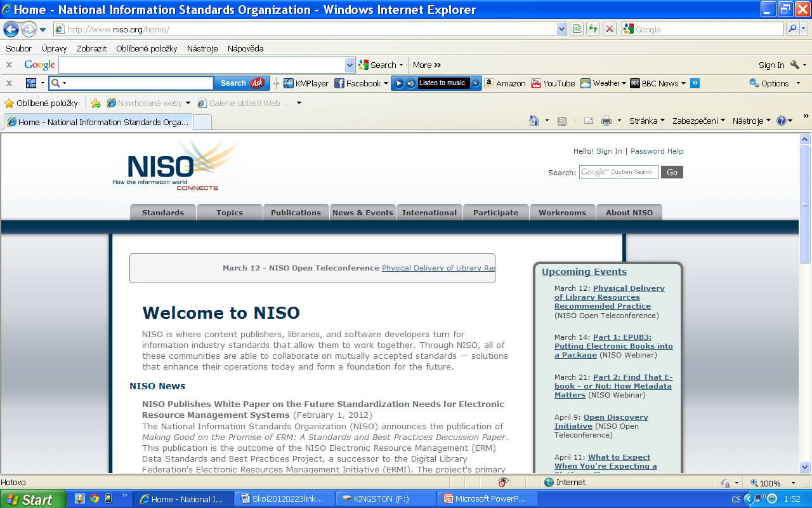
Task: Click the NISO Custom Search input field
Action: pos(619,172)
